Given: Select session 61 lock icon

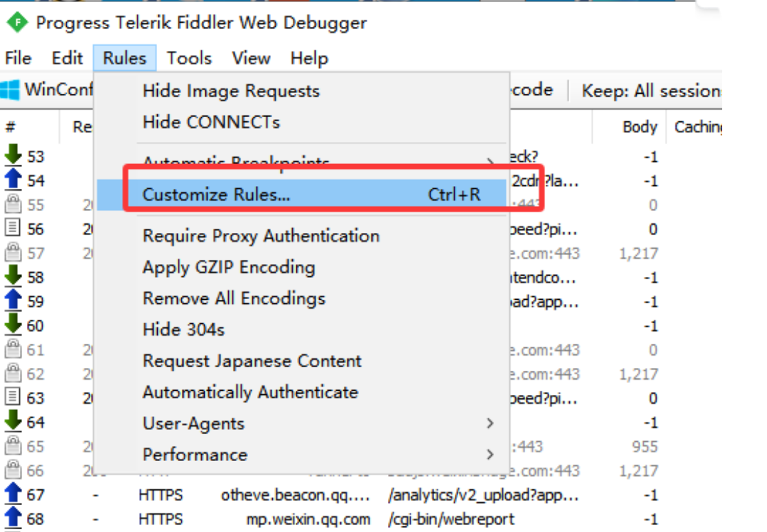Looking at the screenshot, I should coord(12,349).
